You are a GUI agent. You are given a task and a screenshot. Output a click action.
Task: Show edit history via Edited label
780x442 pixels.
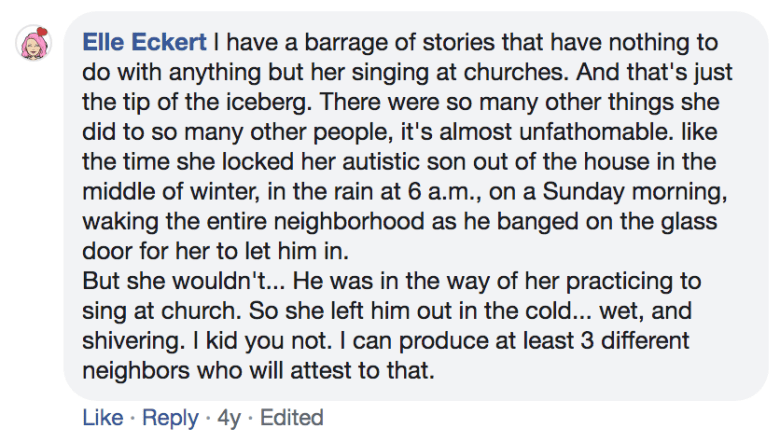click(292, 418)
